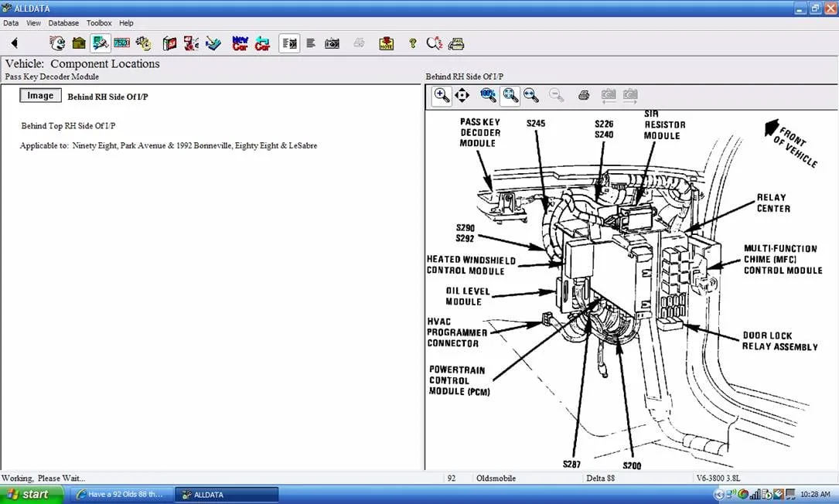This screenshot has width=839, height=504.
Task: Click the 'HEATED WINDSHIELD CONTROL MODULE' label
Action: click(471, 265)
